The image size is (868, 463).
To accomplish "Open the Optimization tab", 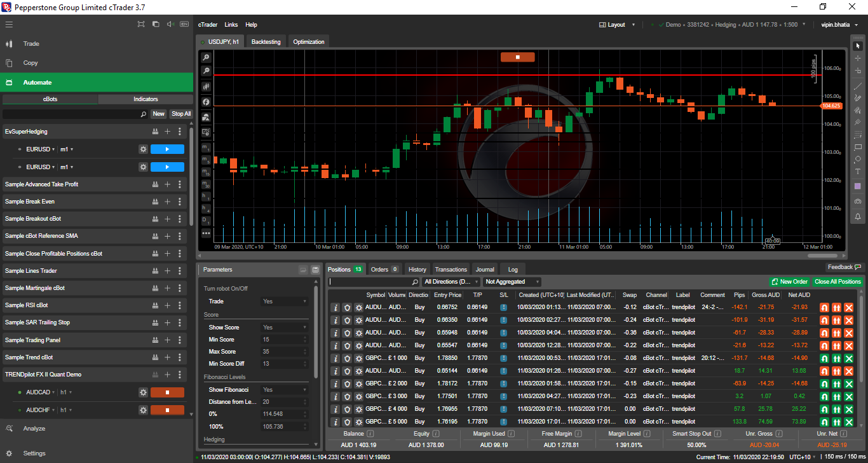I will [x=309, y=42].
